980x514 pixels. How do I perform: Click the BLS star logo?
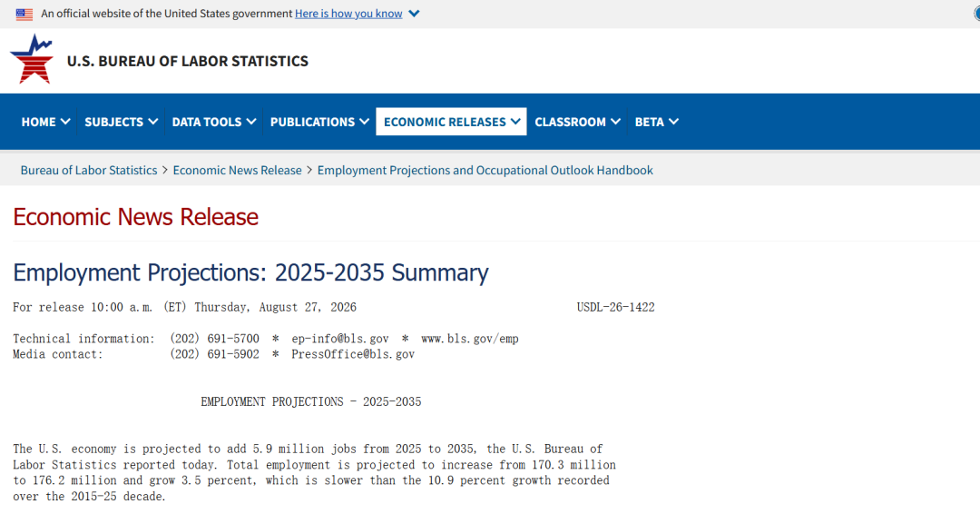(x=32, y=59)
